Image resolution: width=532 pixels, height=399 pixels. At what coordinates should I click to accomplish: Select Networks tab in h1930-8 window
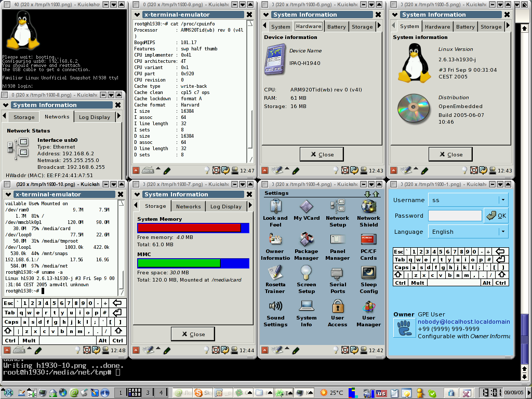click(x=57, y=116)
